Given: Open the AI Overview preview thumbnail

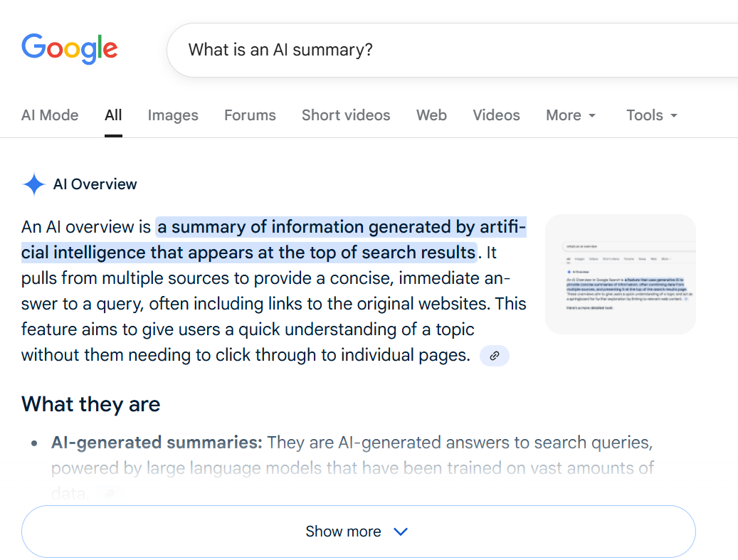Looking at the screenshot, I should pos(620,274).
